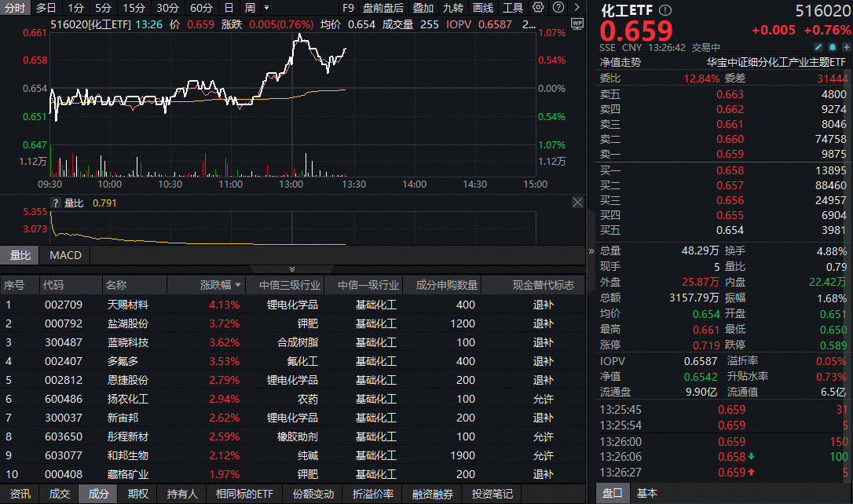Open the 画线 drawing menu
This screenshot has height=504, width=853.
coord(481,8)
